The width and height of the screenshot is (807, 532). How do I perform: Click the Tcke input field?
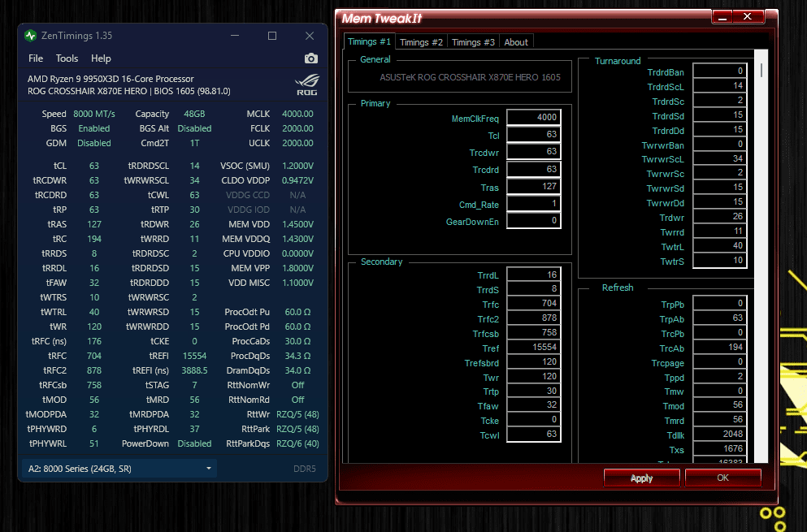coord(534,420)
